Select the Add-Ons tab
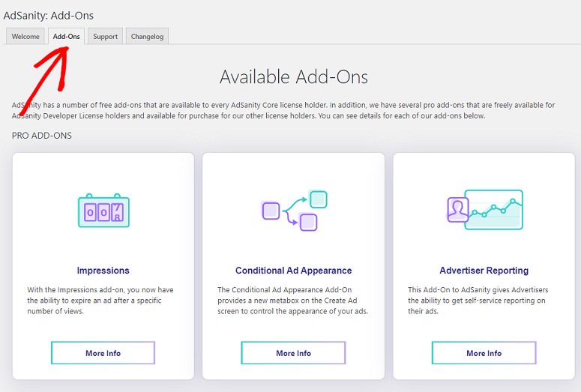 click(66, 36)
